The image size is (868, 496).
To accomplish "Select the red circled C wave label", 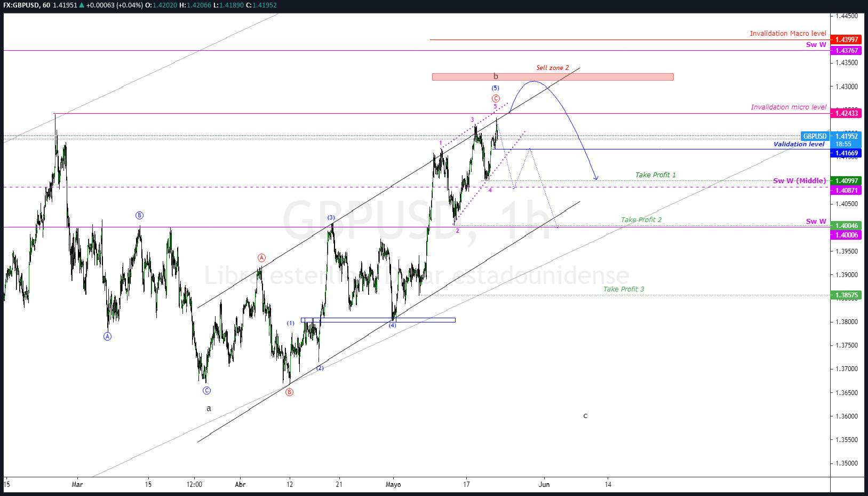I will 496,98.
